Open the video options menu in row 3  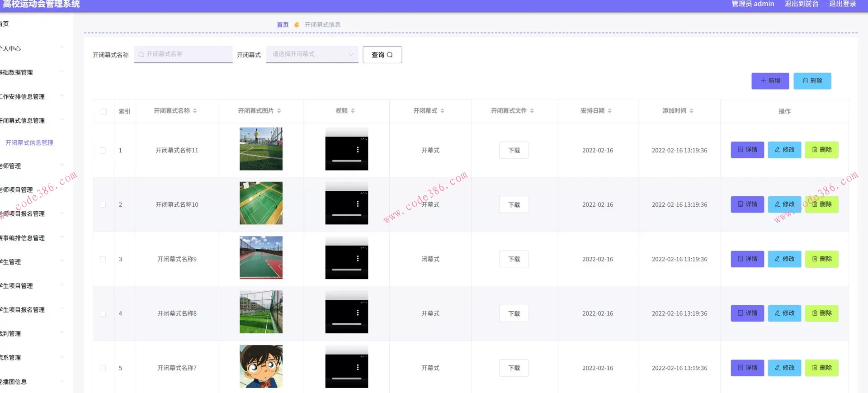tap(358, 259)
